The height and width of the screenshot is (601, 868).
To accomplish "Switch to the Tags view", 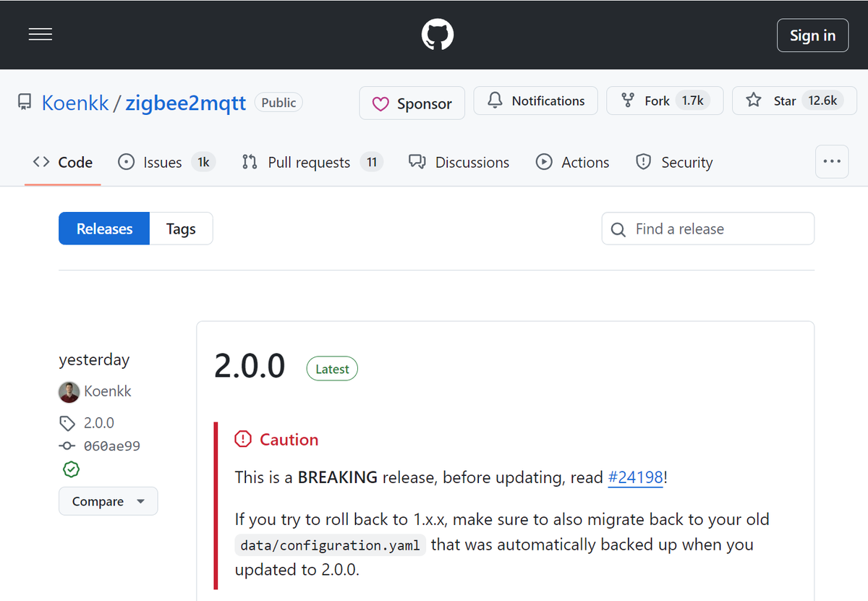I will [181, 229].
